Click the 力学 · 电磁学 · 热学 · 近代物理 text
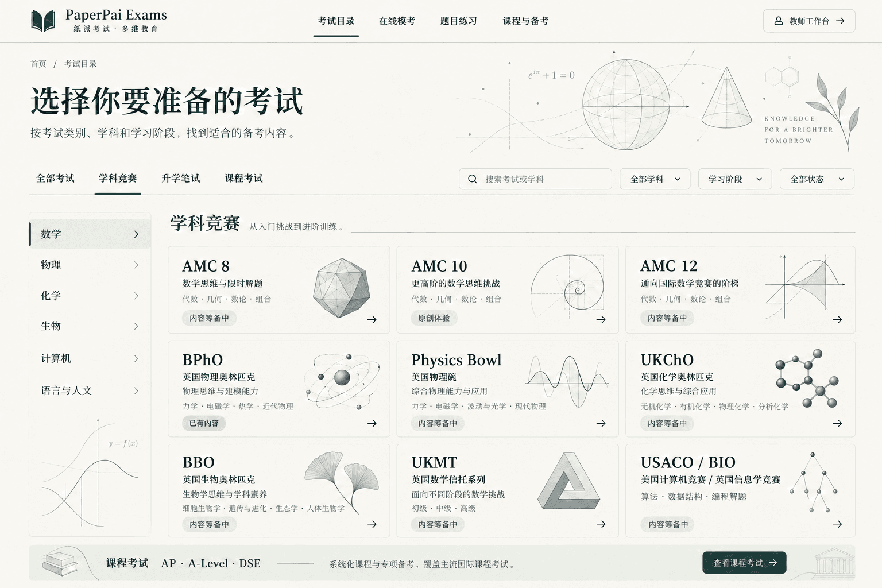Viewport: 882px width, 588px height. click(x=238, y=406)
